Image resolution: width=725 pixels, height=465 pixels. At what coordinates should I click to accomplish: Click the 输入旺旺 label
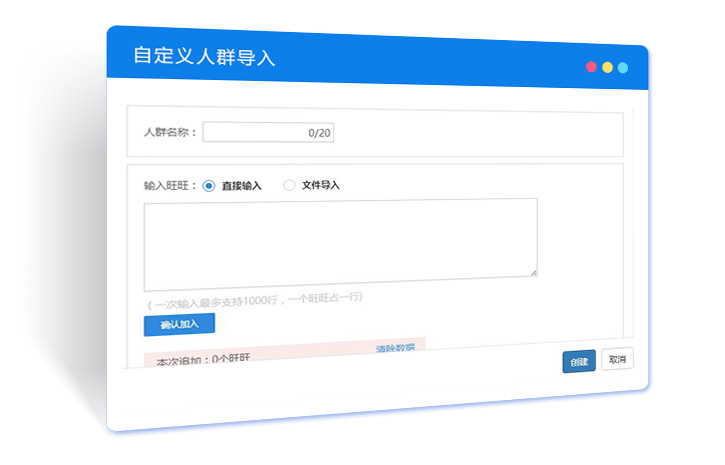point(171,185)
